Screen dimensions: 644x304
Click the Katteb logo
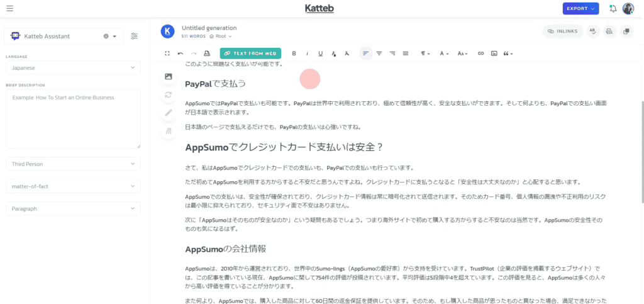click(x=319, y=8)
